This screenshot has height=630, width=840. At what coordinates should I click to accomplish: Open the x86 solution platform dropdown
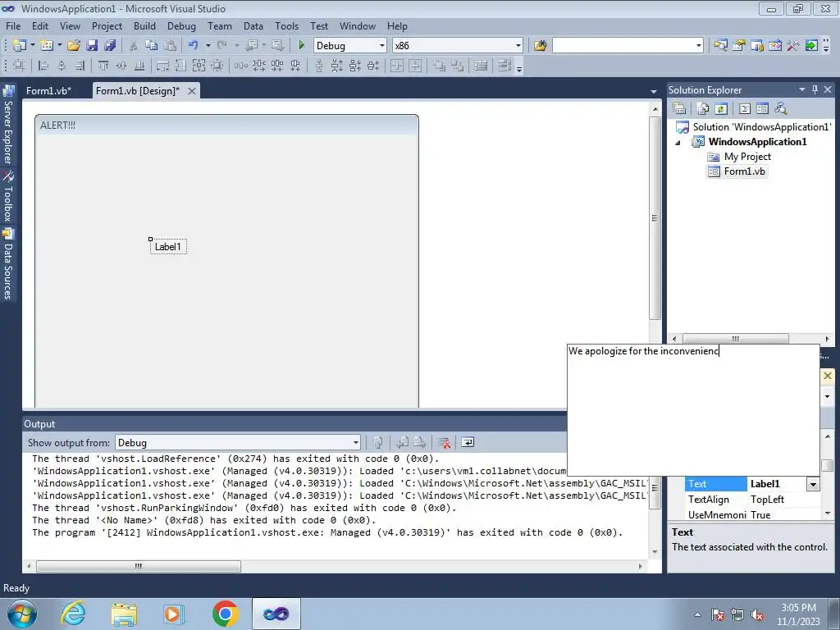[x=518, y=46]
